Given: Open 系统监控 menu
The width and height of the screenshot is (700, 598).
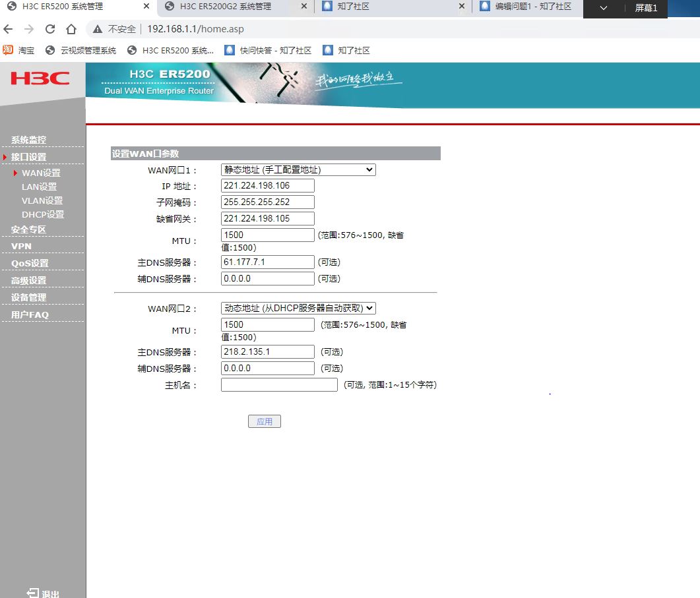Looking at the screenshot, I should tap(28, 140).
